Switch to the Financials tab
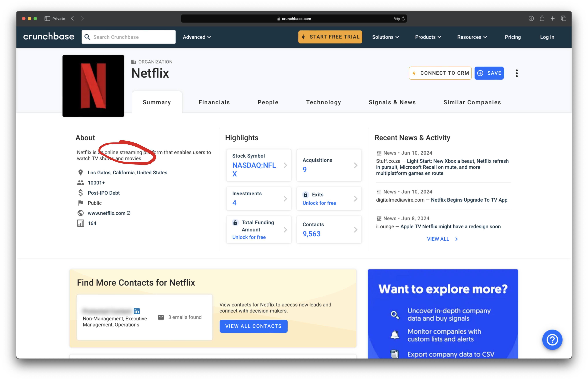Viewport: 588px width, 380px height. click(214, 102)
